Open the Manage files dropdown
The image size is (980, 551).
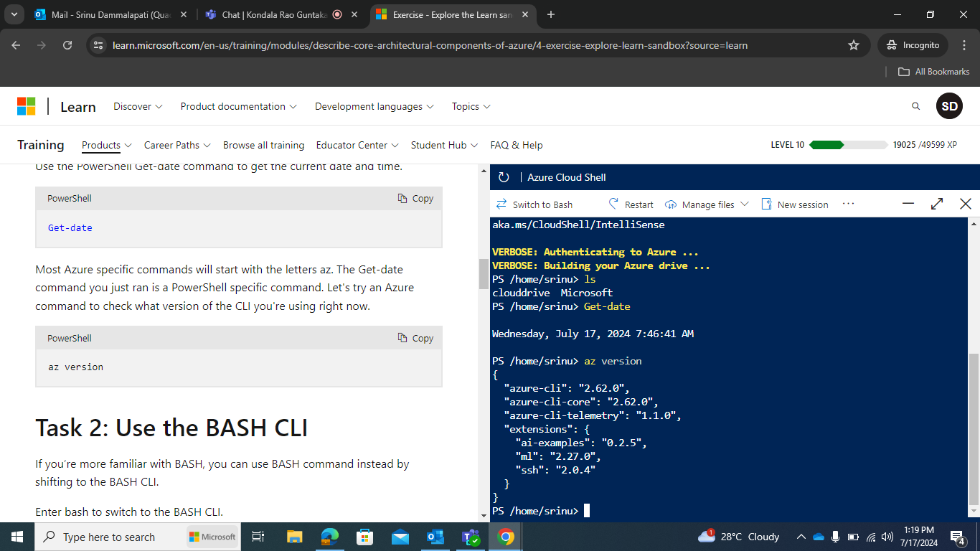(x=707, y=204)
